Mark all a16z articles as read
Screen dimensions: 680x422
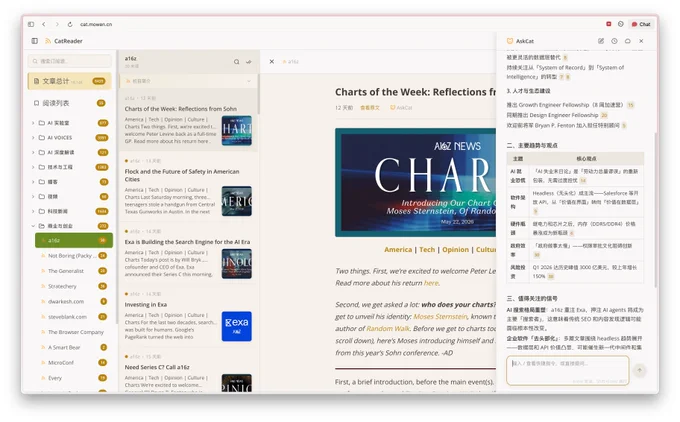click(248, 62)
